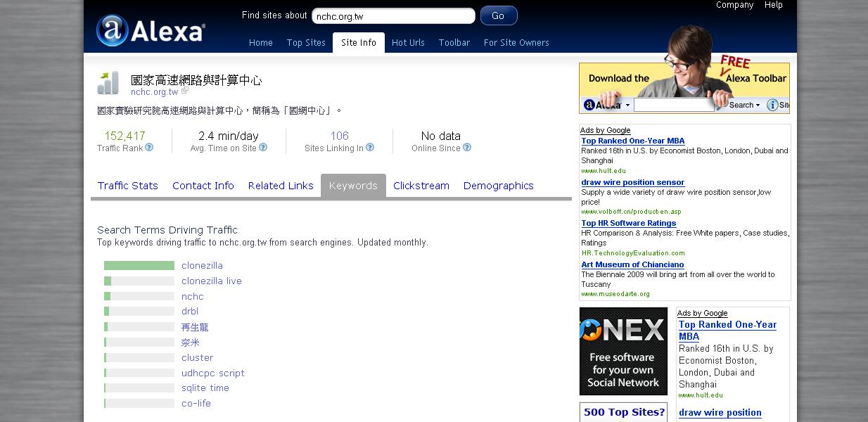
Task: Click the clonezilla live traffic share bar
Action: click(139, 281)
